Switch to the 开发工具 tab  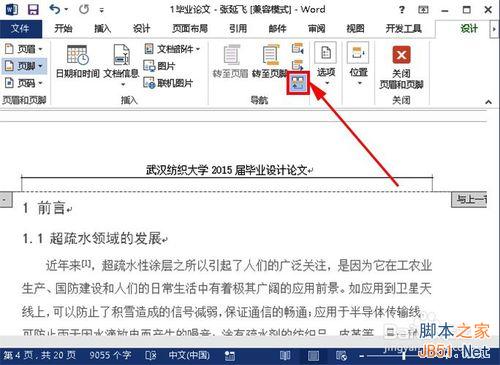pyautogui.click(x=404, y=29)
